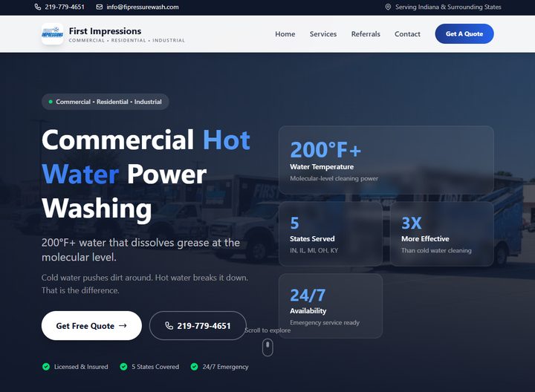This screenshot has width=535, height=392.
Task: Call via 219-779-4651 hero button
Action: (x=198, y=325)
